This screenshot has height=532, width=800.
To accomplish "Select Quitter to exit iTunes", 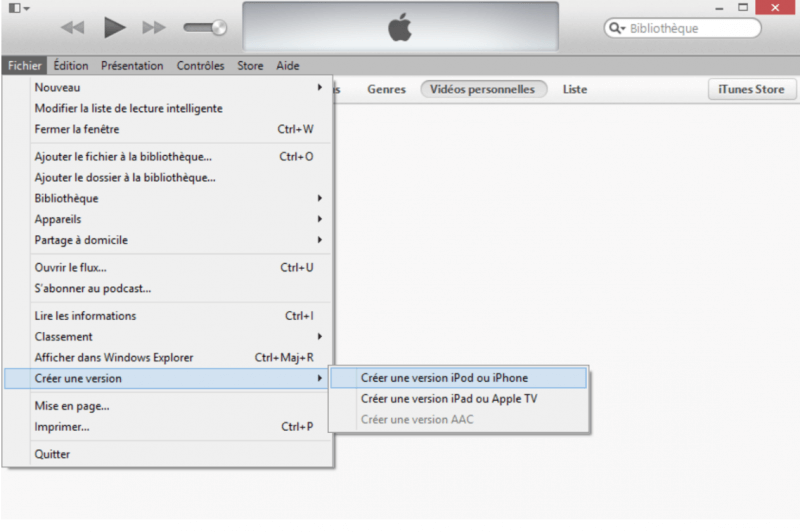I will [167, 454].
